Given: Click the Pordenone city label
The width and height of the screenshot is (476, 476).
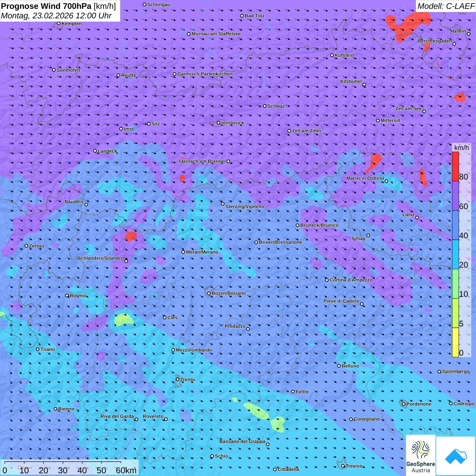Looking at the screenshot, I should coord(419,404).
